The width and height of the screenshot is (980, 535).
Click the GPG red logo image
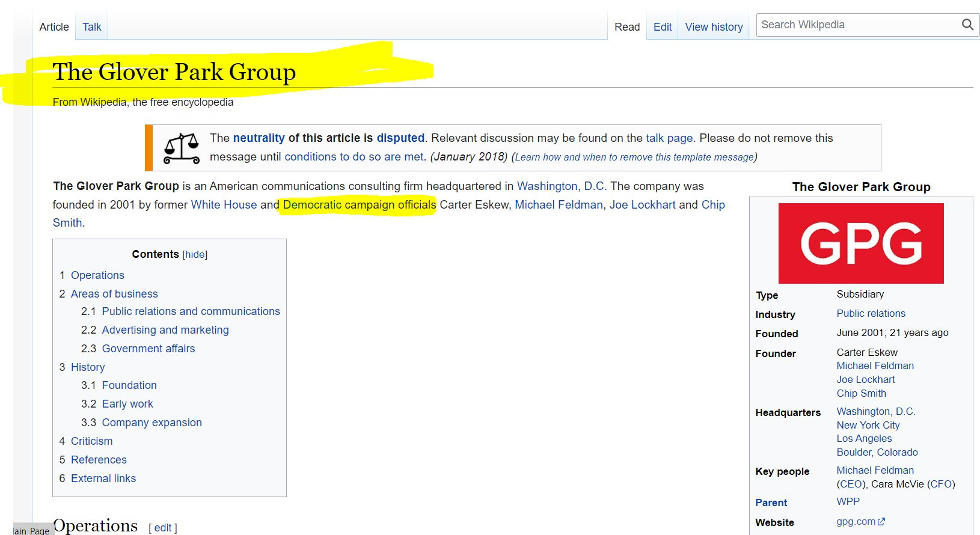click(861, 243)
